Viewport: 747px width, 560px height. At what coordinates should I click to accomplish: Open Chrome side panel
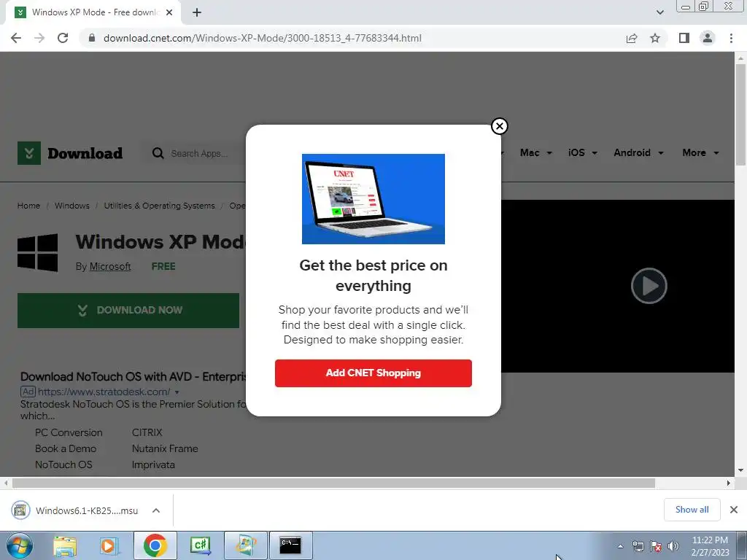684,38
